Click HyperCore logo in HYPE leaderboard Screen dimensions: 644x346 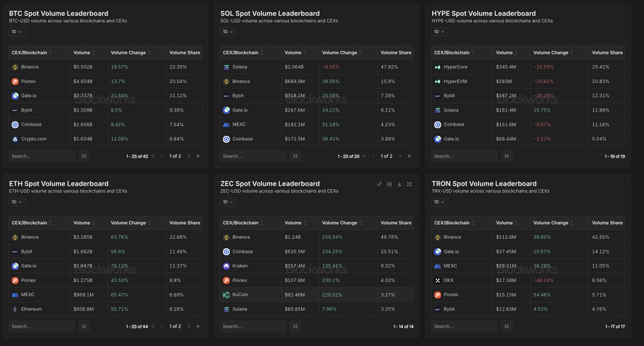point(437,67)
